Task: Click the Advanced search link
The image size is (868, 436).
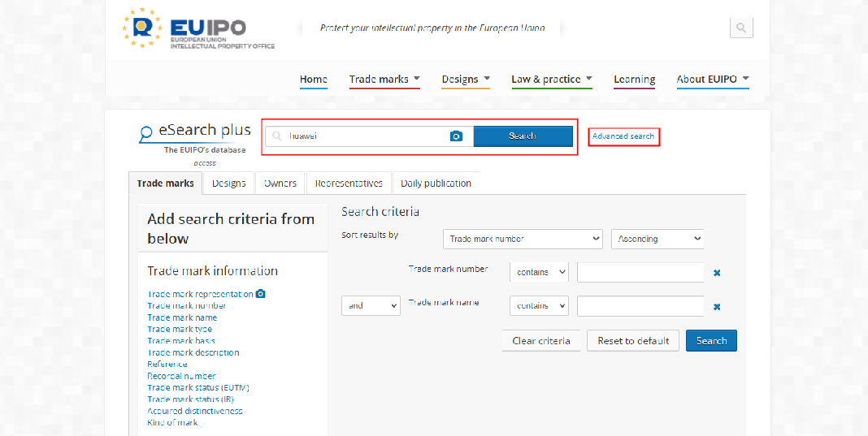Action: click(x=623, y=136)
